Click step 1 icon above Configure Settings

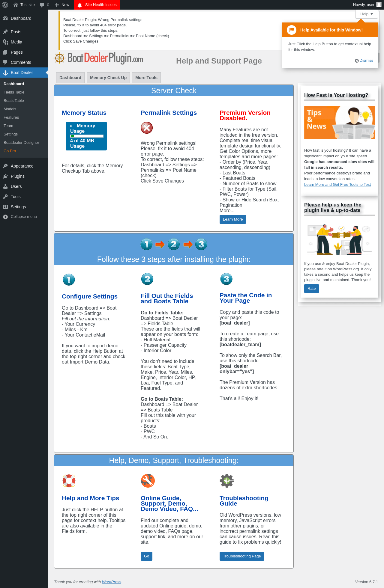69,280
